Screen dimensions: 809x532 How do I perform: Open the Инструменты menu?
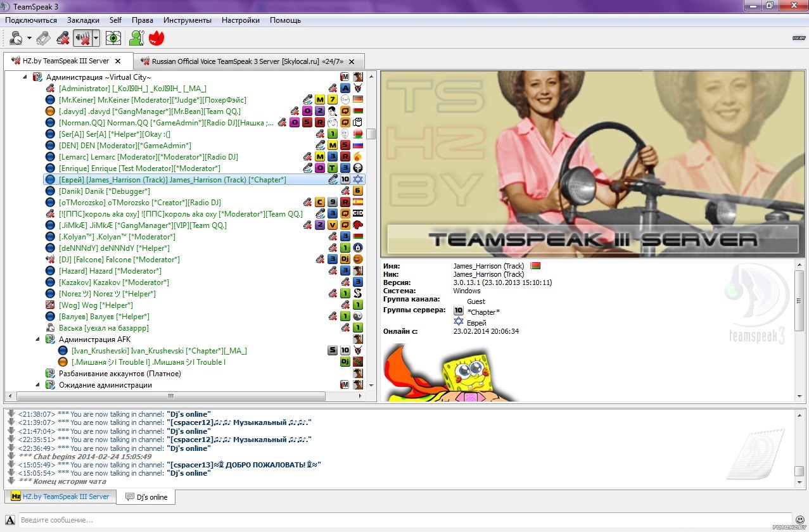188,20
